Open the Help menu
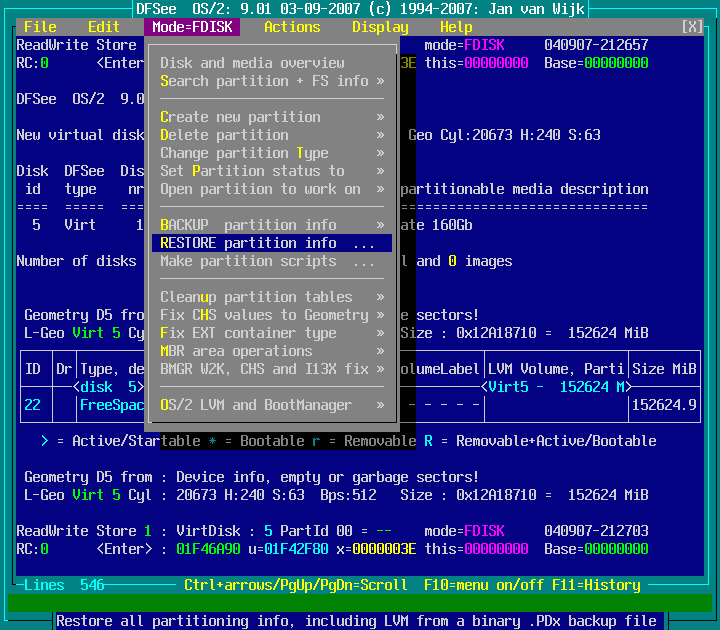720x630 pixels. pyautogui.click(x=456, y=27)
